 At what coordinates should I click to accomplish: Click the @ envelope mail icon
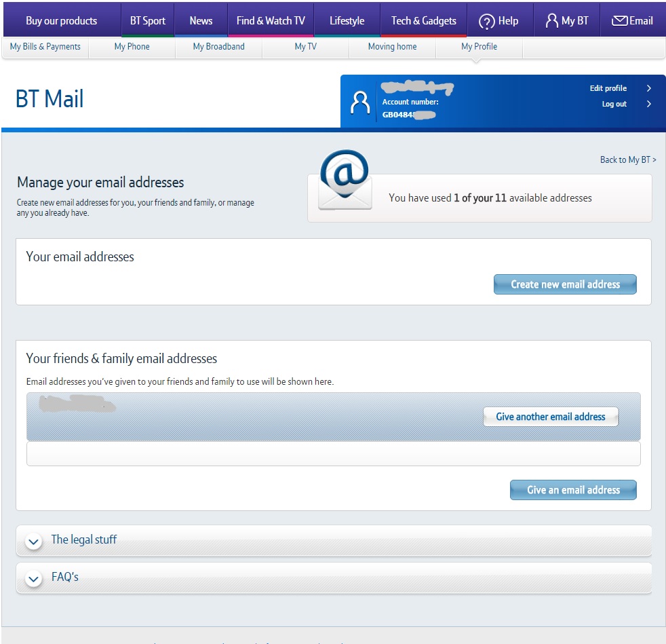click(x=345, y=181)
